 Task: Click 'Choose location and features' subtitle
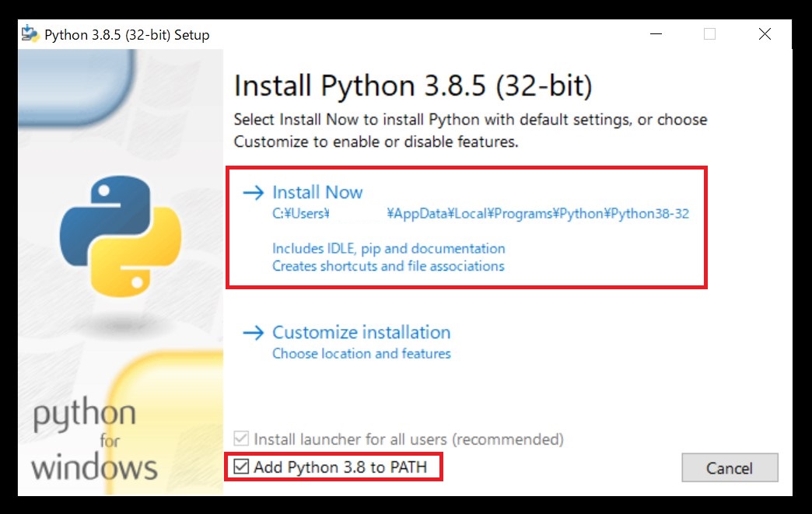click(361, 353)
